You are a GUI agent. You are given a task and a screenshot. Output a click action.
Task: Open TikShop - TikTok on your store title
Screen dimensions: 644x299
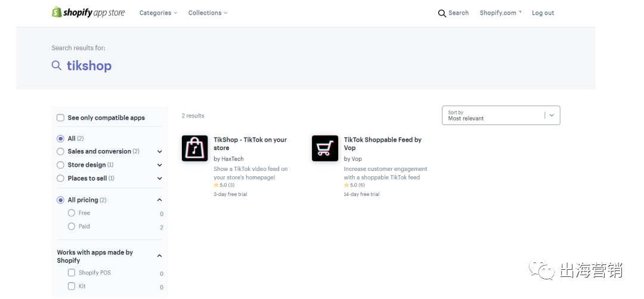coord(250,144)
